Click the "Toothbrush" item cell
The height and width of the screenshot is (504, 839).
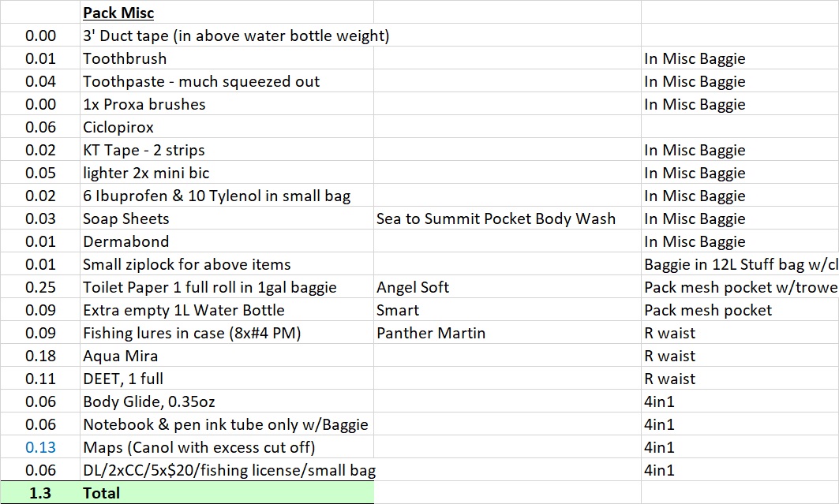click(125, 58)
